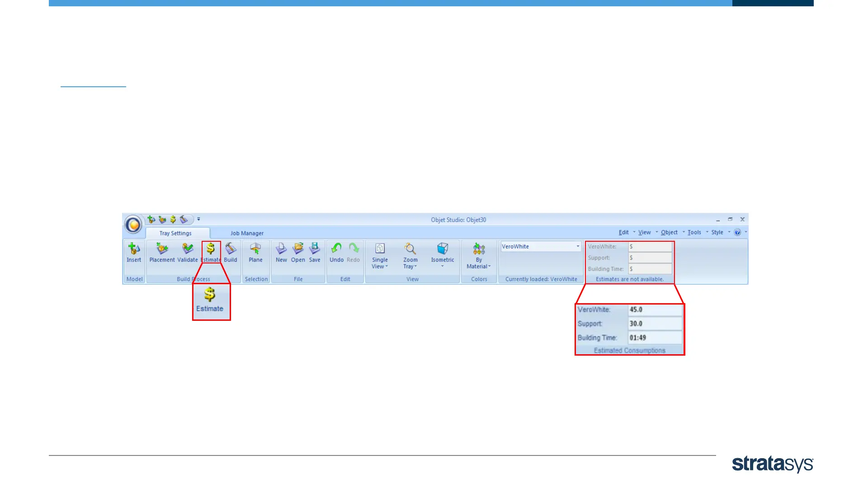Open the Tools menu
The height and width of the screenshot is (488, 868).
click(x=694, y=233)
